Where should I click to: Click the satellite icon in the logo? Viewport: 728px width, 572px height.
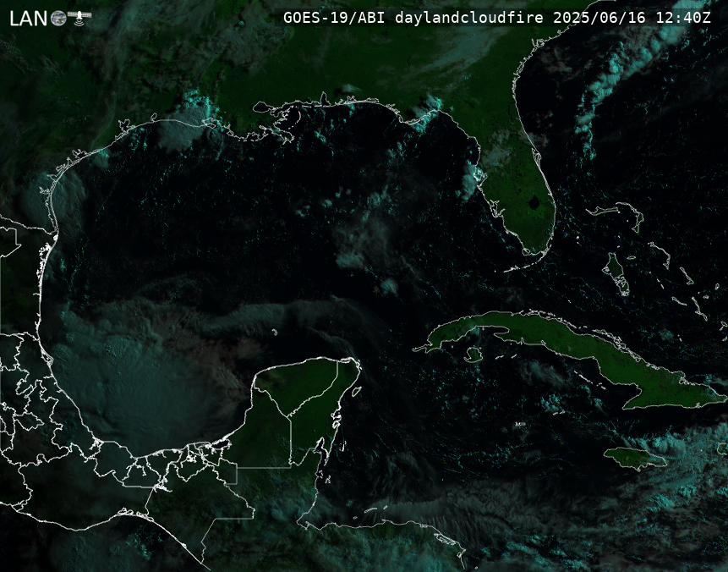pyautogui.click(x=79, y=17)
